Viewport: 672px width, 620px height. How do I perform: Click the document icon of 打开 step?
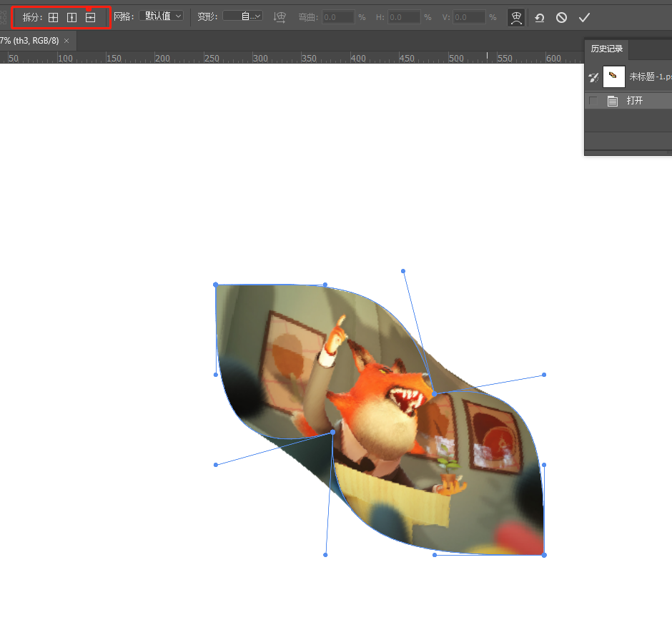[x=613, y=102]
